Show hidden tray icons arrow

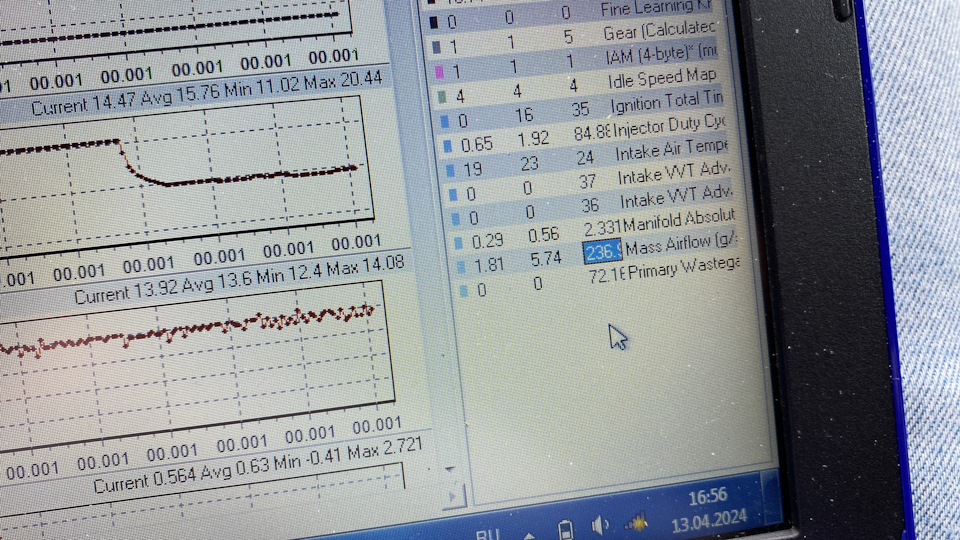(529, 536)
